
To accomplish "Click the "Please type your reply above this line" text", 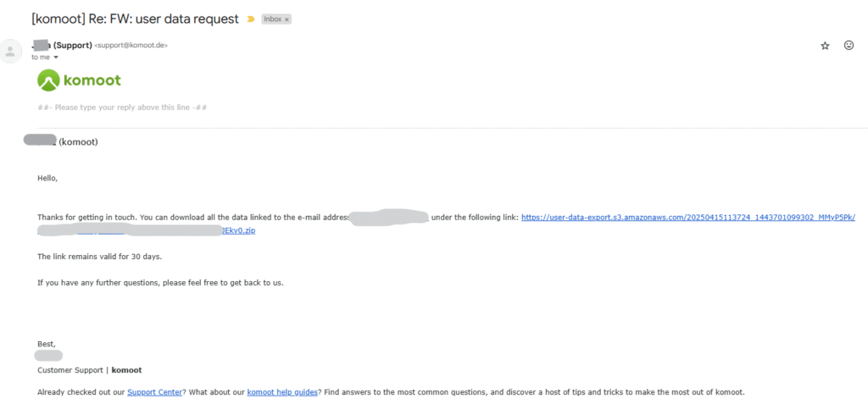I will pyautogui.click(x=122, y=108).
